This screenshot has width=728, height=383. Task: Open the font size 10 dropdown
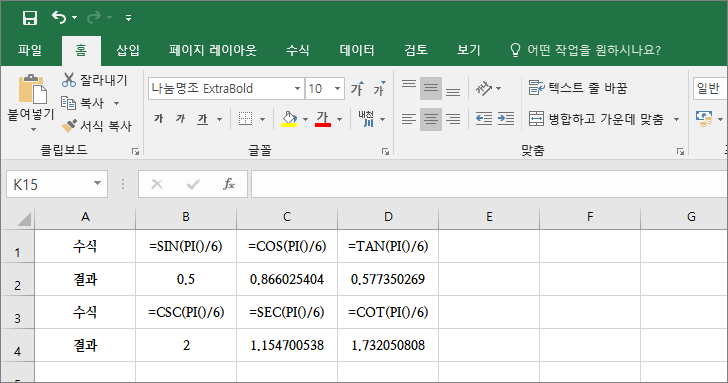[338, 89]
